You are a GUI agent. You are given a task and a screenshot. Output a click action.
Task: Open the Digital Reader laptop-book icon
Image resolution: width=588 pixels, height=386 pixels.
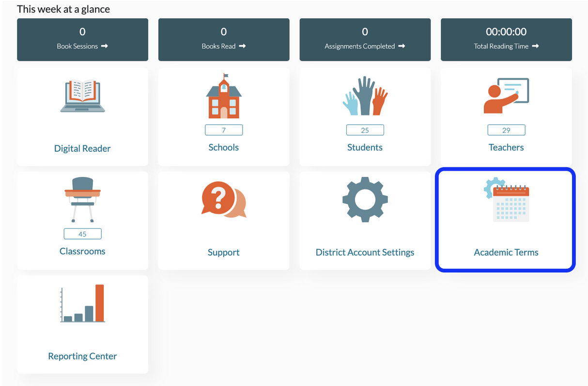(82, 96)
